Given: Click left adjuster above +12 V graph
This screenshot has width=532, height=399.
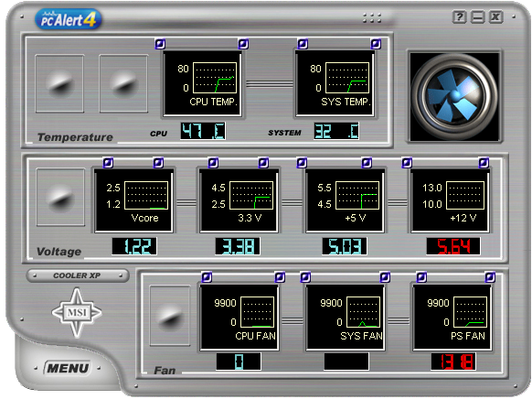Looking at the screenshot, I should [407, 163].
